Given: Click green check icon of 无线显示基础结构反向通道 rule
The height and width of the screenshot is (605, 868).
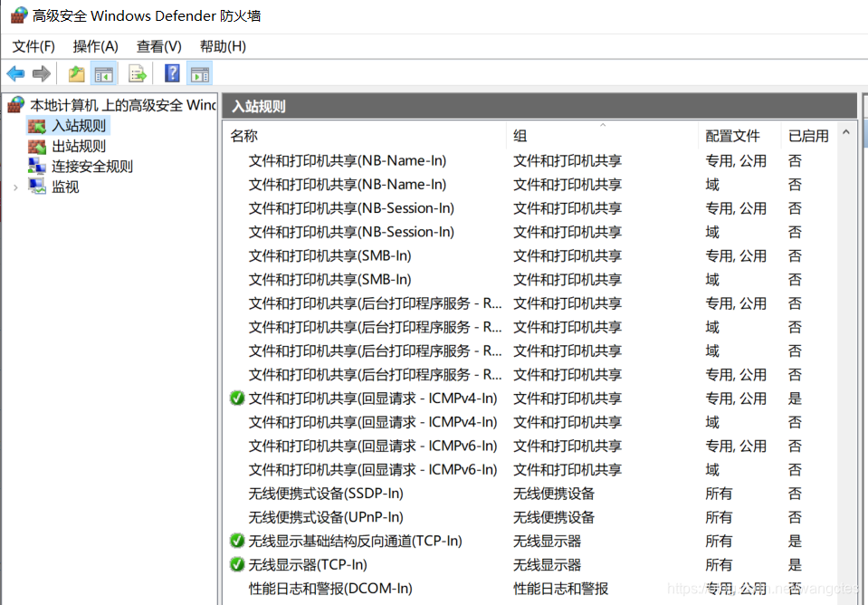Looking at the screenshot, I should [x=237, y=540].
